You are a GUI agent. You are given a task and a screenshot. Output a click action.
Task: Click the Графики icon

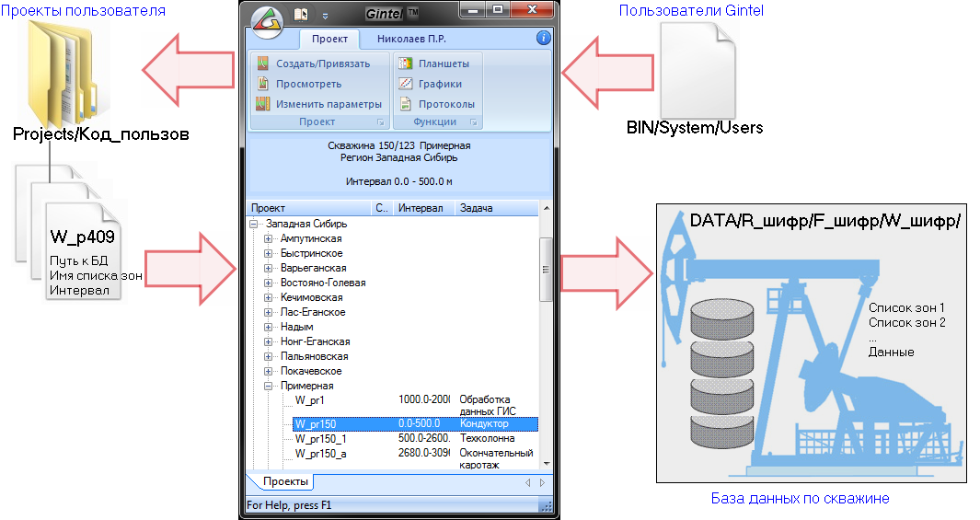tap(406, 83)
